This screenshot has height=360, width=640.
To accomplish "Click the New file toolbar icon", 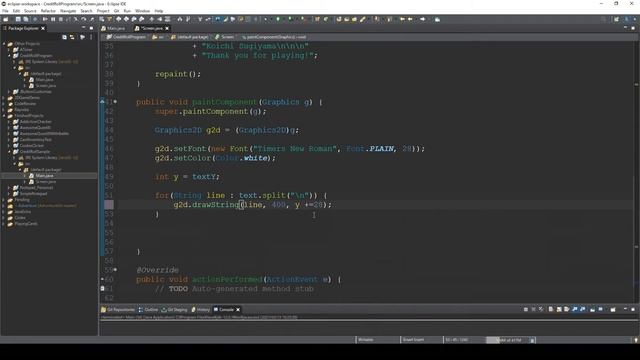I will 6,19.
